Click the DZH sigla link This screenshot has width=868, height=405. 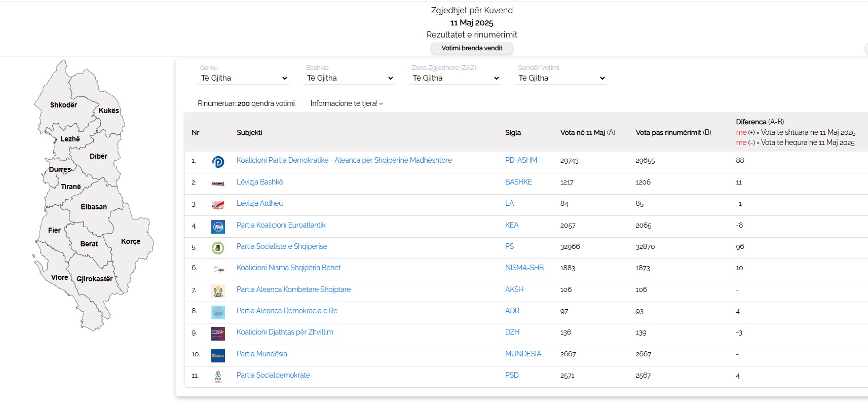click(x=512, y=332)
